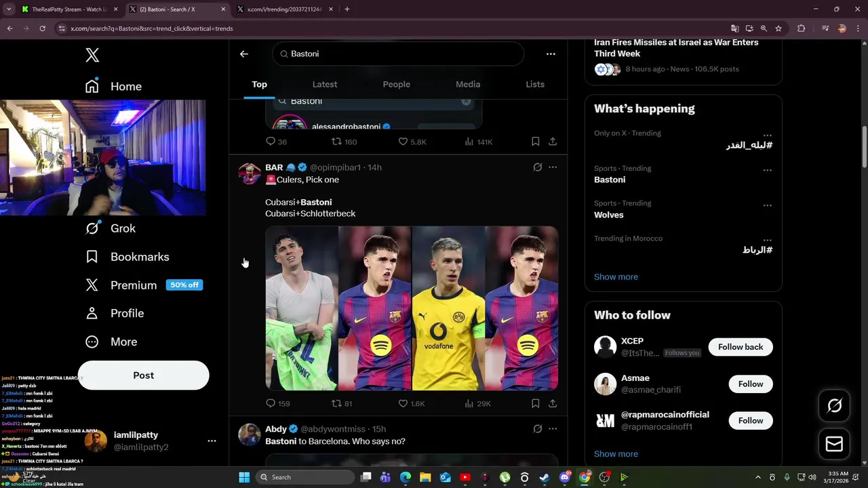The width and height of the screenshot is (868, 488).
Task: Open floating Messages envelope button
Action: coord(834,444)
